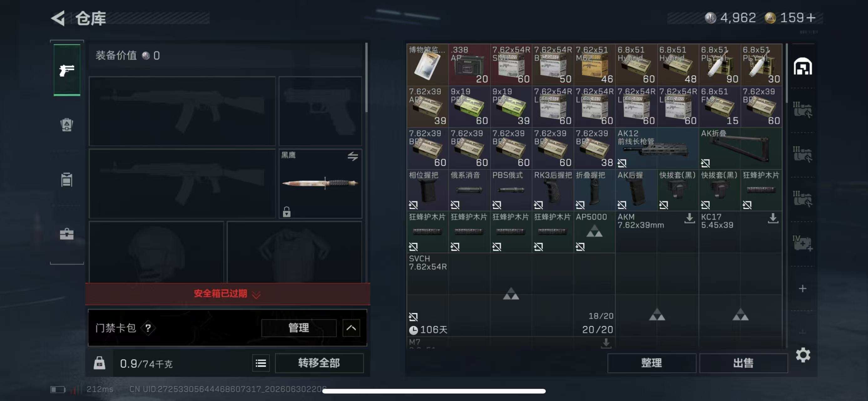Screen dimensions: 868x401
Task: Toggle the lock icon under the 黑鹰 knife
Action: (286, 212)
